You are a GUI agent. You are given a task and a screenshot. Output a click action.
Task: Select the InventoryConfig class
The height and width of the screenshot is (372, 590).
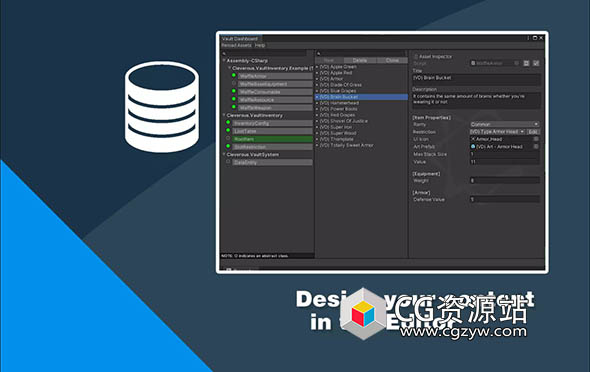[272, 123]
